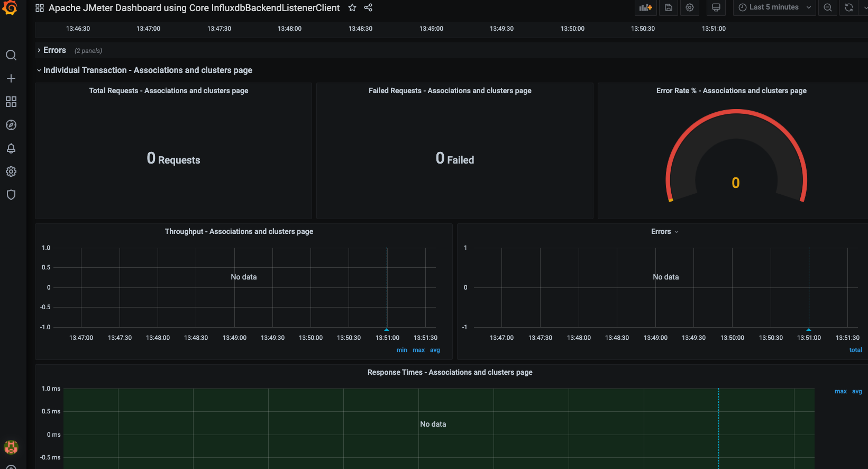Open the Grafana home logo
This screenshot has width=868, height=469.
tap(10, 8)
